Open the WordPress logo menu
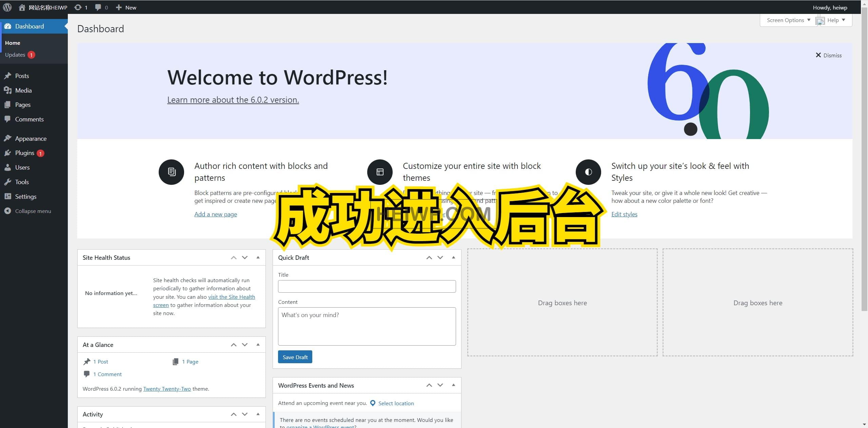 pos(7,7)
